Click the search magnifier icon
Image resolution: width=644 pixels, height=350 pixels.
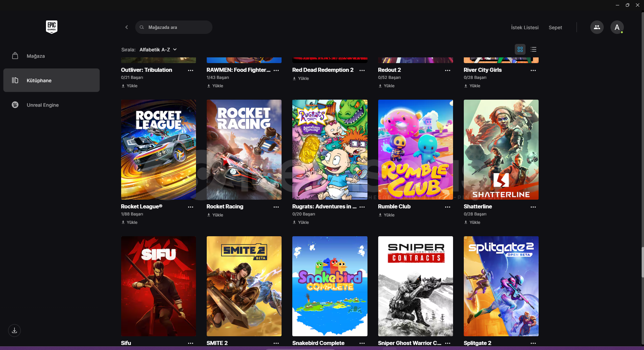point(142,27)
